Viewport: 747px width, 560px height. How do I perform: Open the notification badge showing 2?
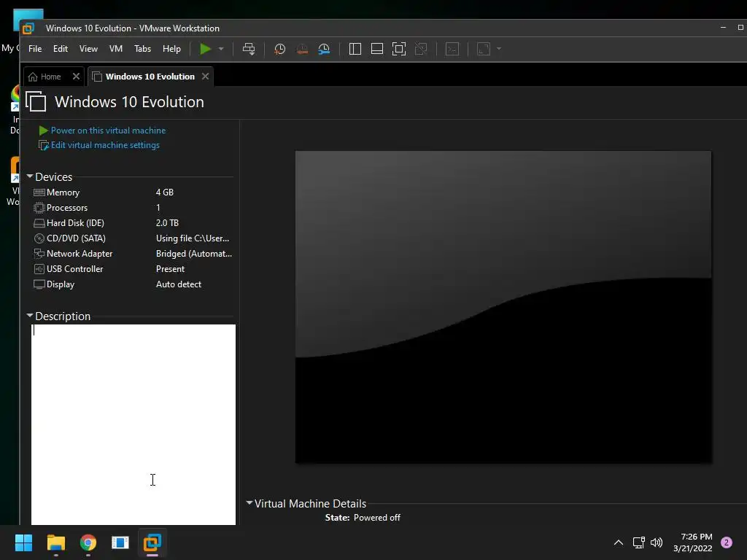click(x=727, y=542)
